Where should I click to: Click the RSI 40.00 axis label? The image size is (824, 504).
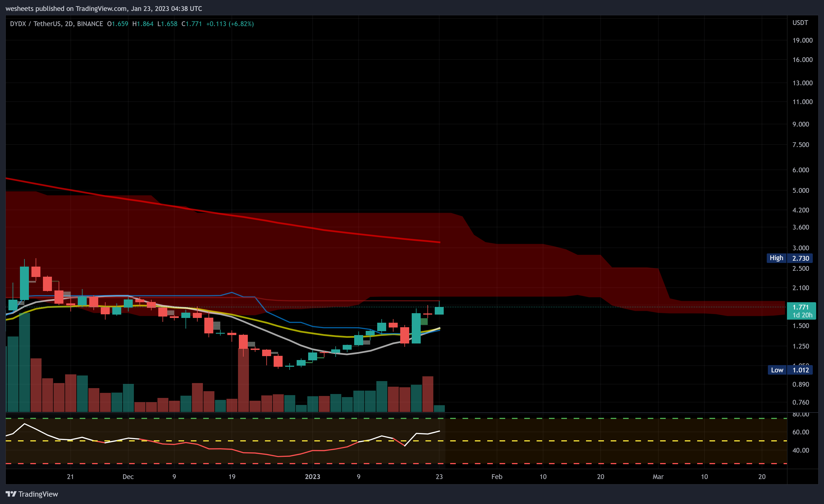point(801,450)
